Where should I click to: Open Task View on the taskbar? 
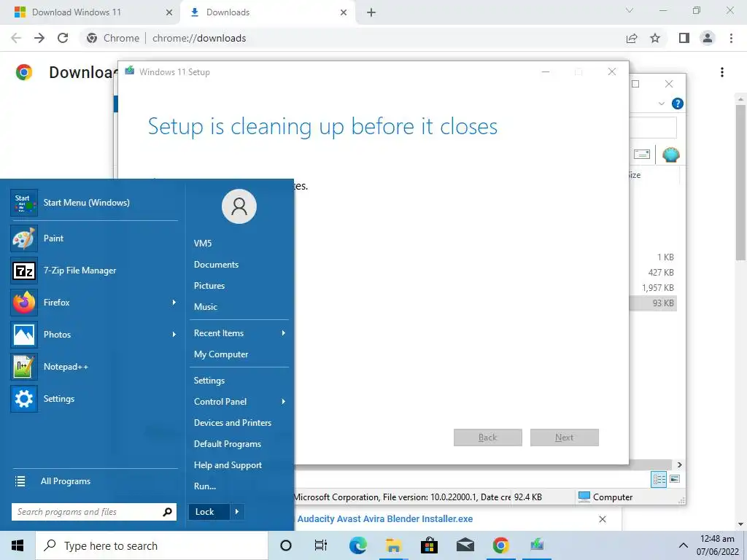[321, 545]
